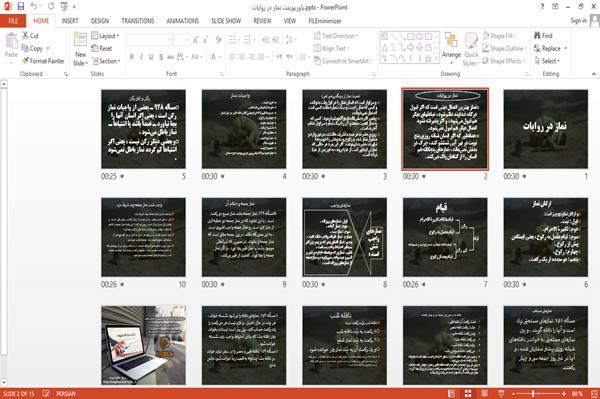Switch to the SLIDE SHOW tab
Viewport: 600px width, 399px height.
226,21
